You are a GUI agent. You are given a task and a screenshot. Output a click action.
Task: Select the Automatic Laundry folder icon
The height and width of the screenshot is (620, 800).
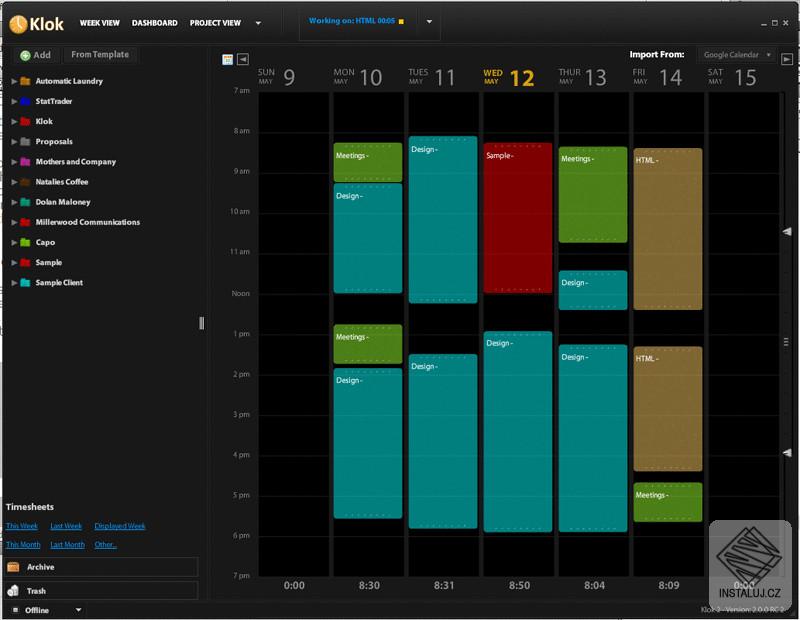pyautogui.click(x=25, y=81)
